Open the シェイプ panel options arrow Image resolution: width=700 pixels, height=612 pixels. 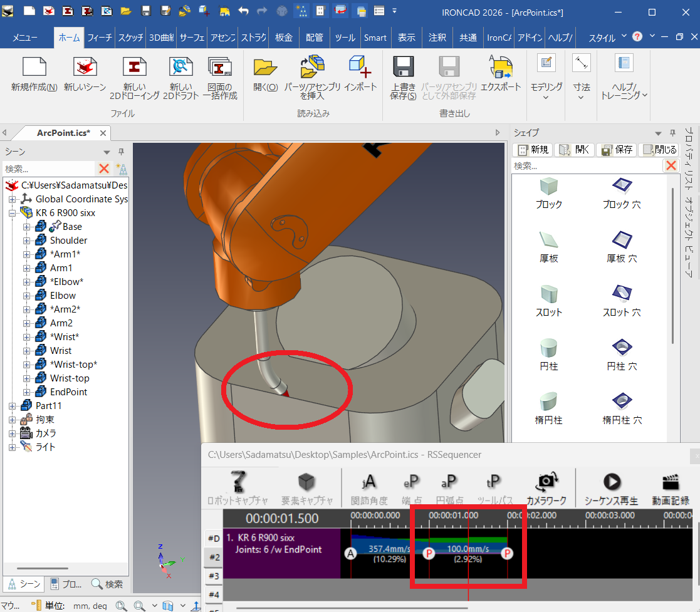tap(658, 133)
